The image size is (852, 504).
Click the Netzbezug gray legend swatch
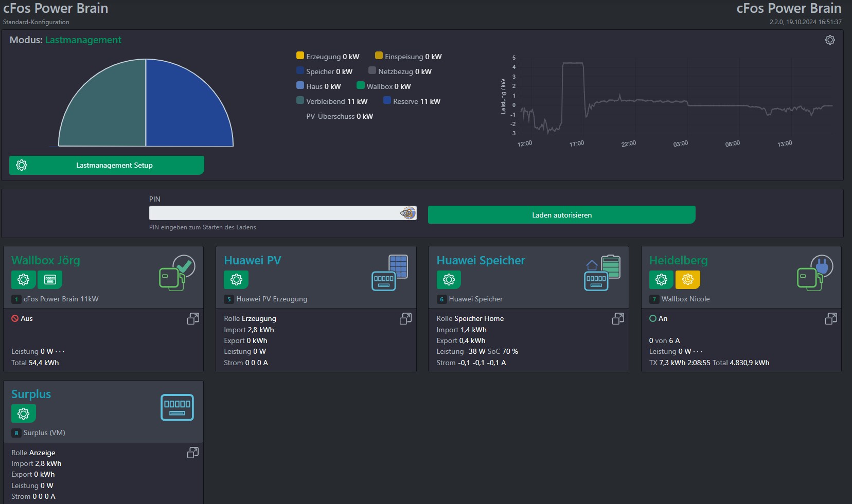tap(372, 70)
